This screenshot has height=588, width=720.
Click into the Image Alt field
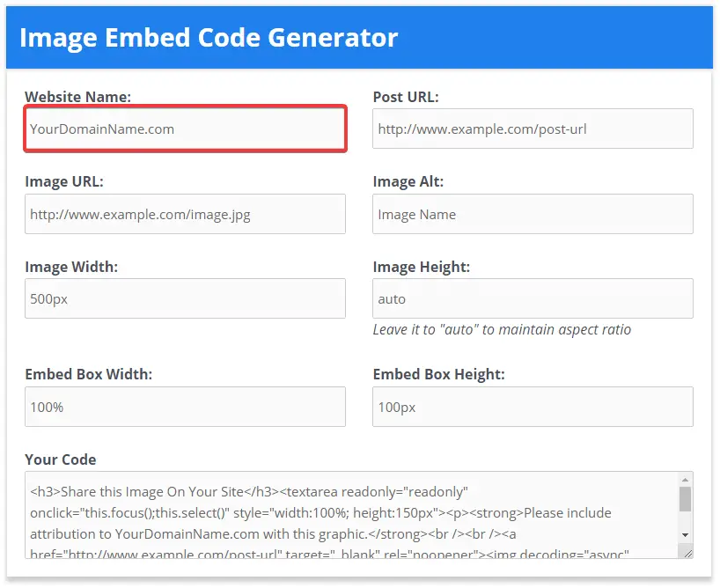(533, 214)
